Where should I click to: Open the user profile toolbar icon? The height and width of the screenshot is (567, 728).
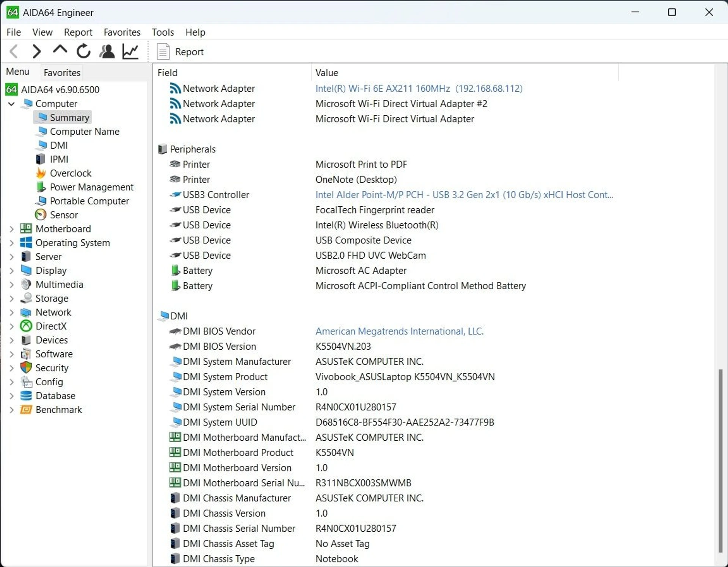(107, 51)
